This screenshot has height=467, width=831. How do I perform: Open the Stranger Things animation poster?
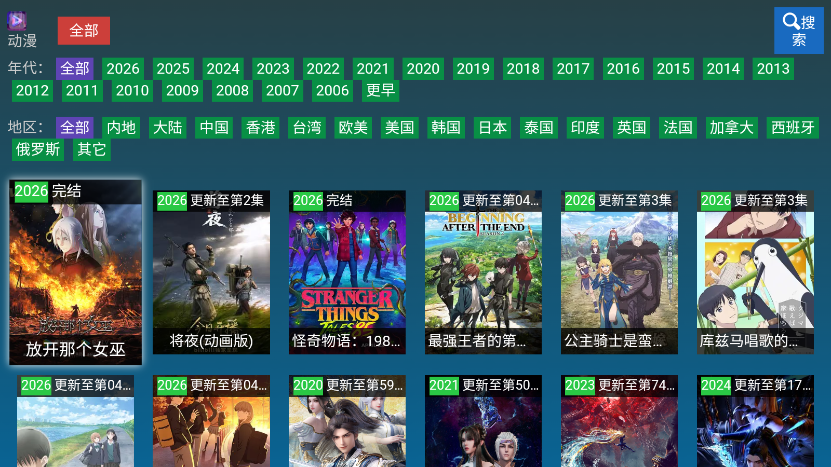[x=347, y=272]
